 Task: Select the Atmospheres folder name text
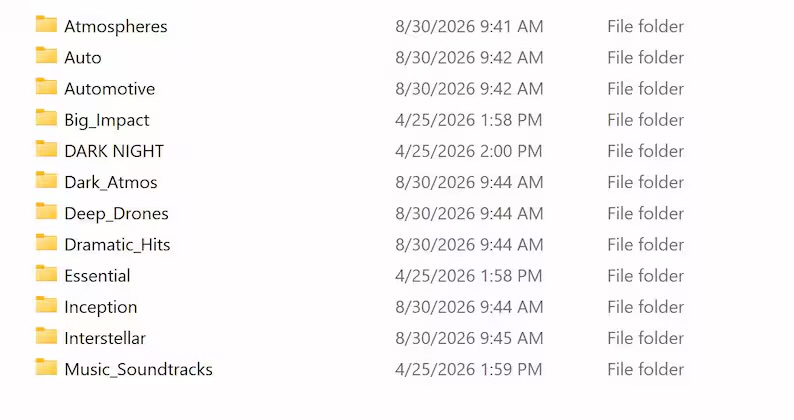[x=115, y=26]
